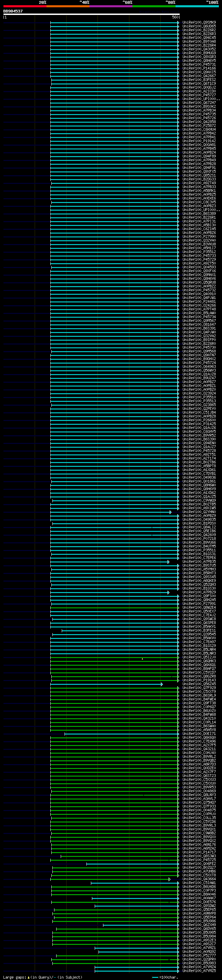Select hit label UniRef100_Q94C45

[x=199, y=38]
